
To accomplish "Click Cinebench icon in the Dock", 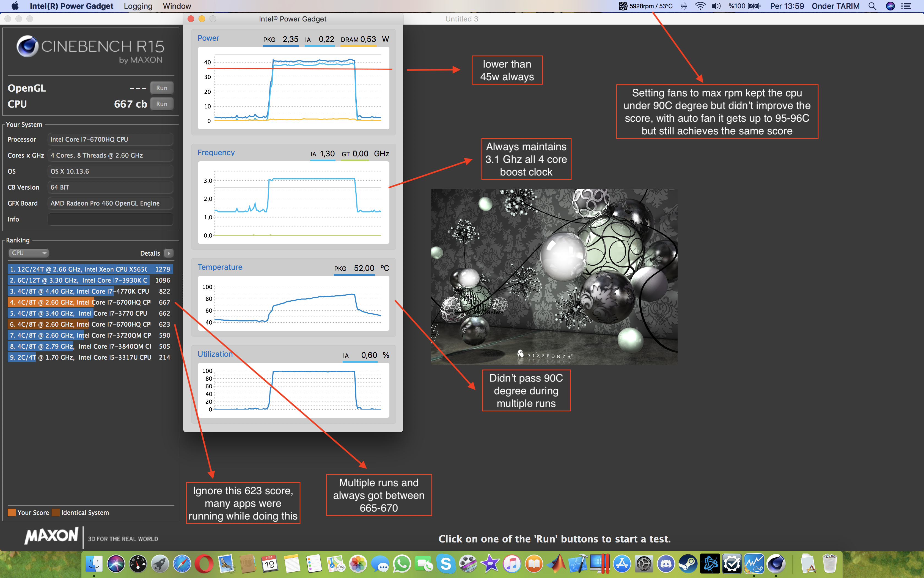I will 776,564.
